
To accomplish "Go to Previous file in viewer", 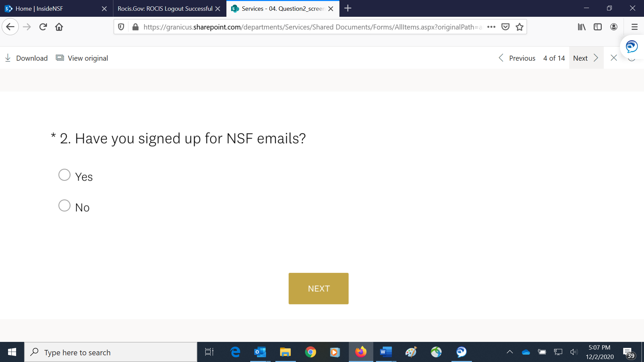I will (x=517, y=58).
